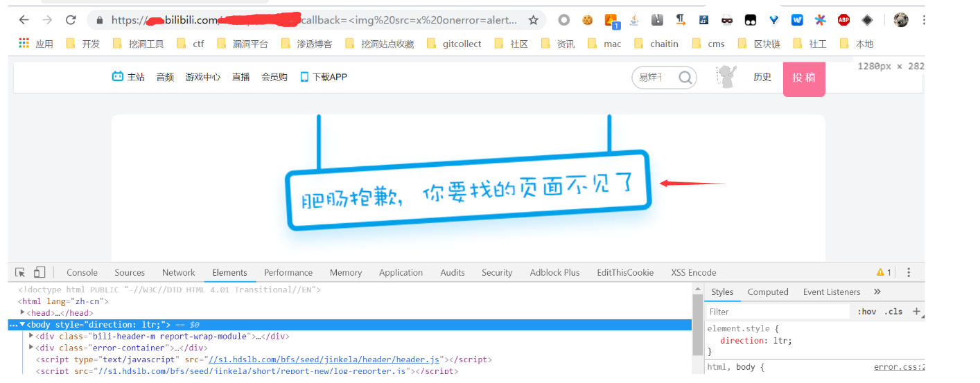Expand the head element node
This screenshot has height=383, width=980.
click(23, 312)
